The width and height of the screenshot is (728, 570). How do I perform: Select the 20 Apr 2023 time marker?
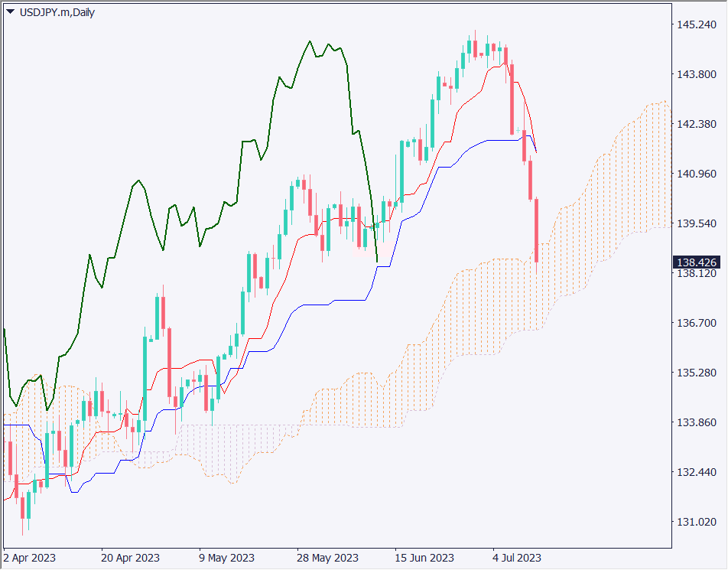(130, 558)
